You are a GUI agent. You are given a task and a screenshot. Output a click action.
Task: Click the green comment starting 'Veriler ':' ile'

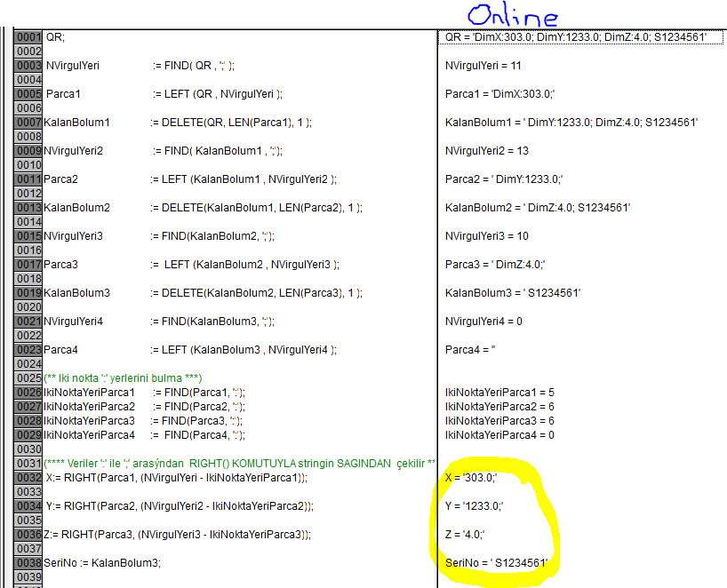click(x=240, y=464)
